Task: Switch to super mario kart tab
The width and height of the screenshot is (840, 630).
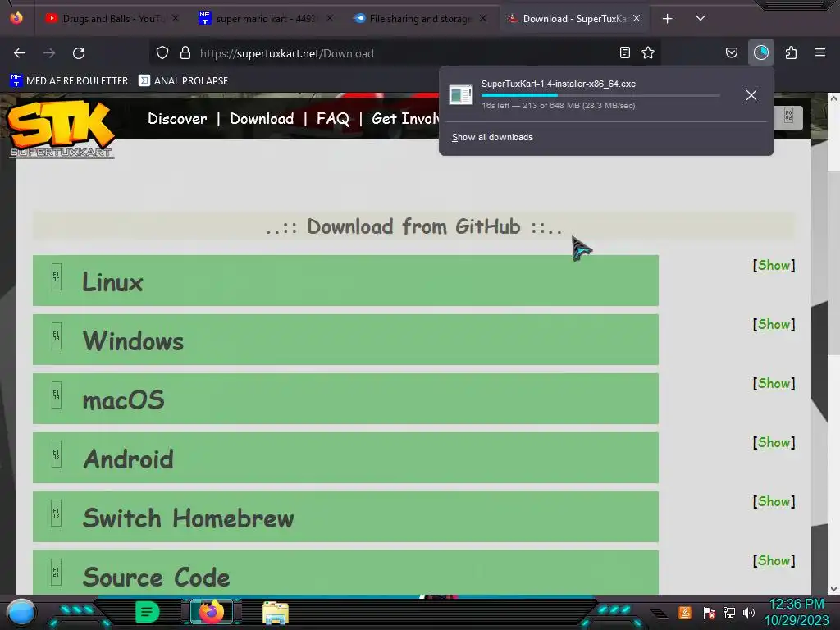Action: point(265,19)
